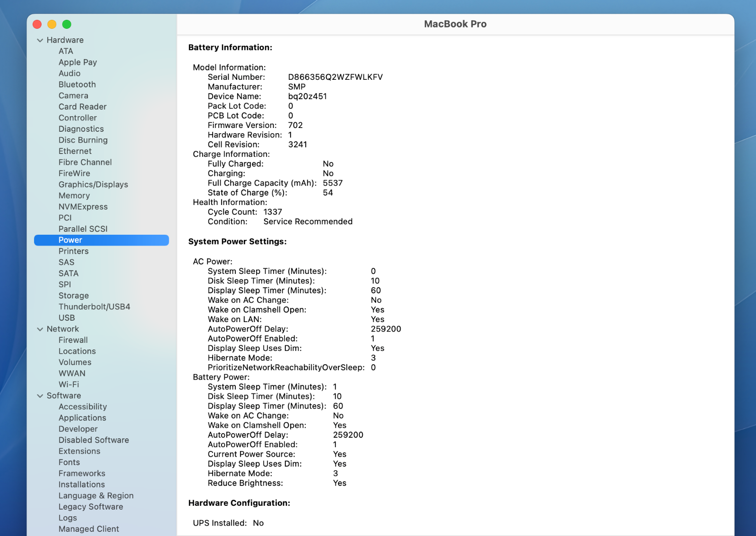Click the Service Recommended condition value

click(x=308, y=221)
